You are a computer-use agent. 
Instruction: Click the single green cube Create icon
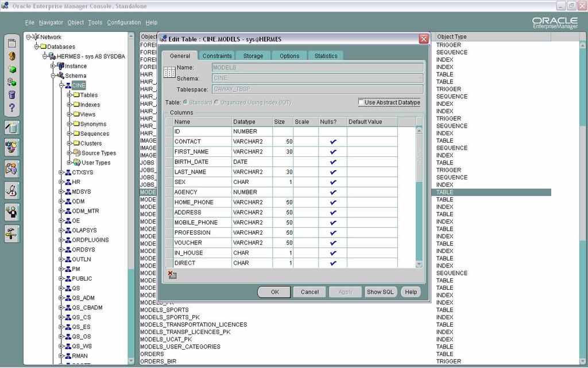[x=11, y=70]
